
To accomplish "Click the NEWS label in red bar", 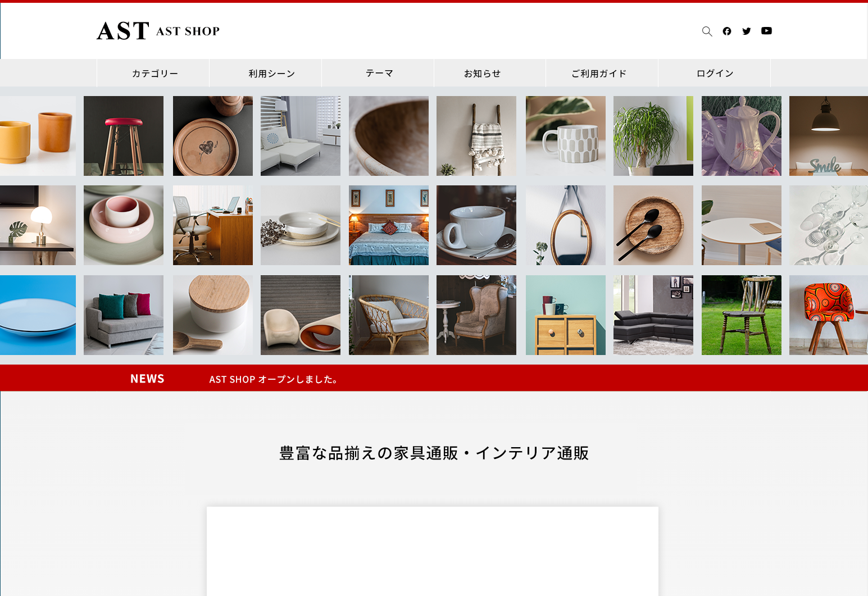I will 147,379.
